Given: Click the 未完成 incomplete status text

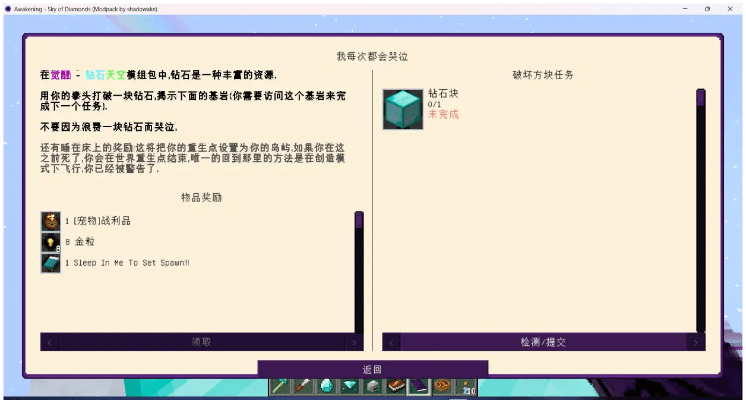Looking at the screenshot, I should (x=443, y=114).
